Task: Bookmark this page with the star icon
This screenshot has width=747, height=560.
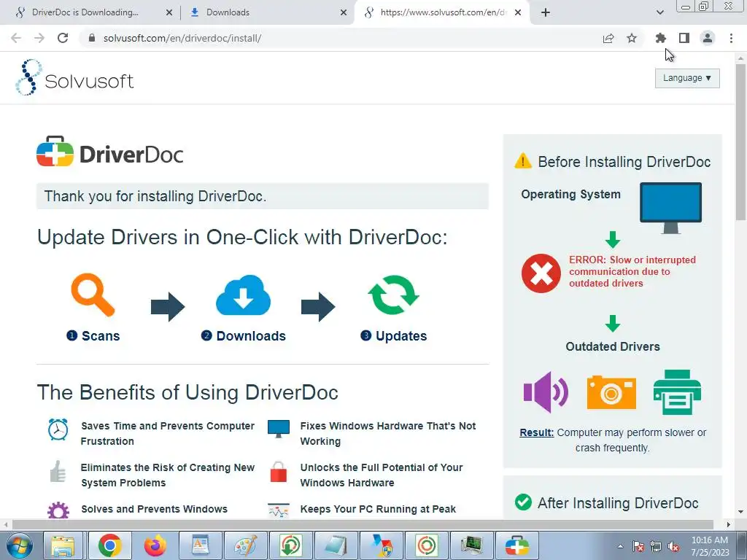Action: pos(632,38)
